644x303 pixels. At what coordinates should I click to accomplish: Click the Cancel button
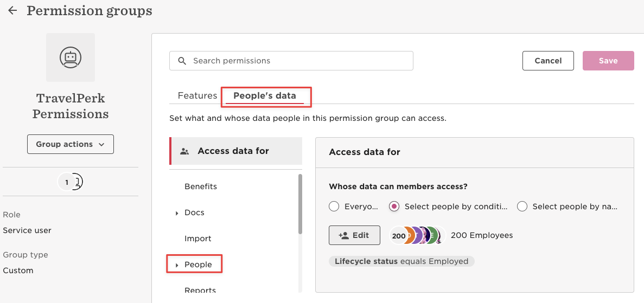548,61
